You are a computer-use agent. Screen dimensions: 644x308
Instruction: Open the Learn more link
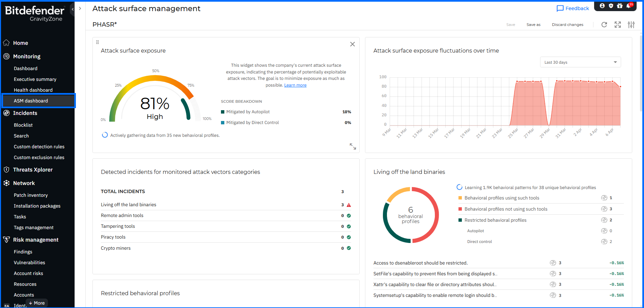point(295,85)
